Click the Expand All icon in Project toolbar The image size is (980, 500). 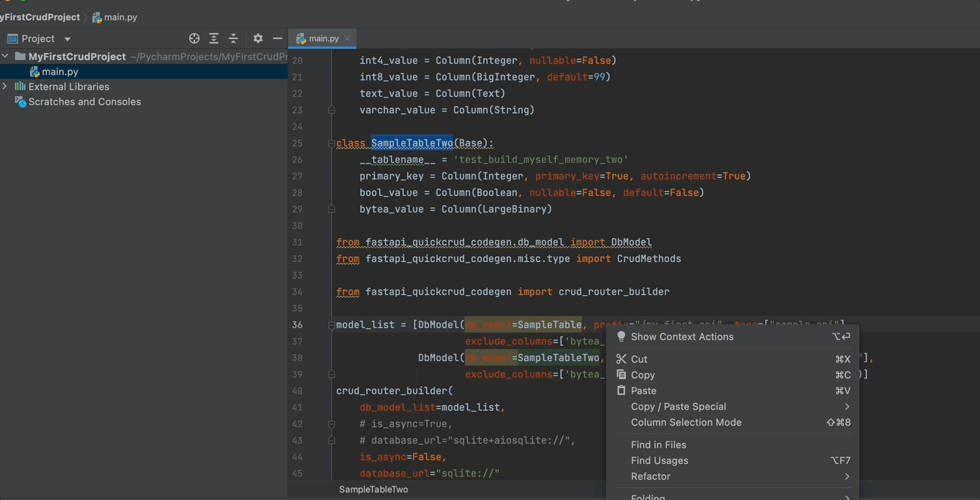point(213,38)
